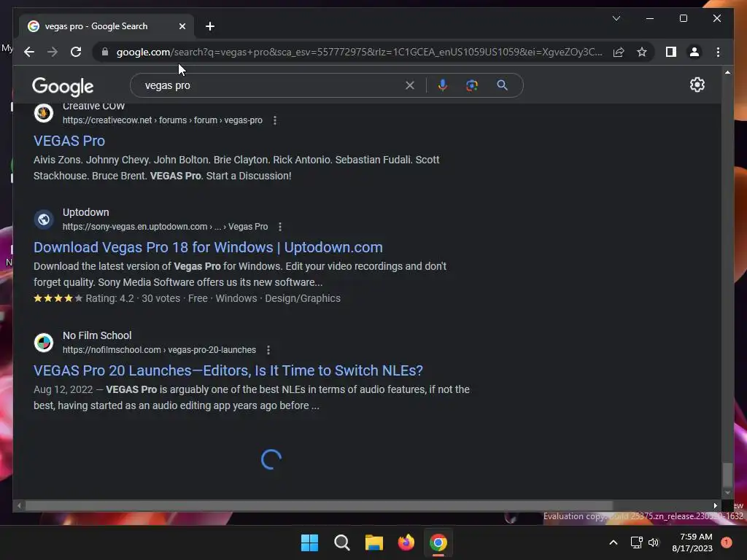This screenshot has height=560, width=747.
Task: Open the clock and calendar flyout
Action: coord(692,542)
